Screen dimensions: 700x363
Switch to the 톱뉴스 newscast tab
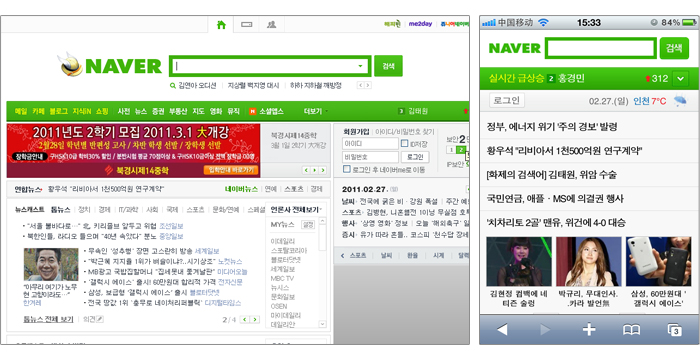point(60,209)
